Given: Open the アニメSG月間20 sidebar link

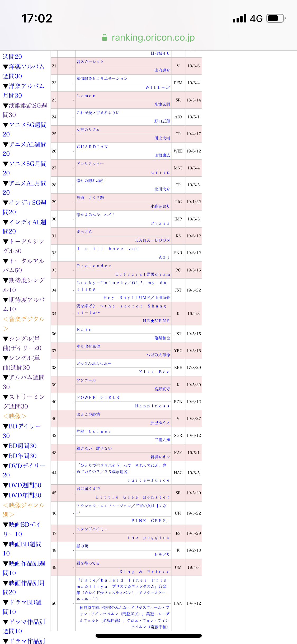Looking at the screenshot, I should tap(25, 168).
